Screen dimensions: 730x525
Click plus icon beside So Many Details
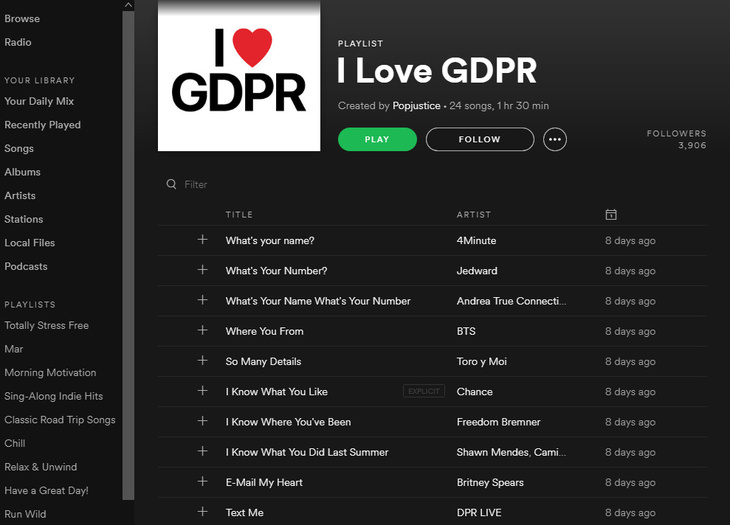(x=203, y=361)
